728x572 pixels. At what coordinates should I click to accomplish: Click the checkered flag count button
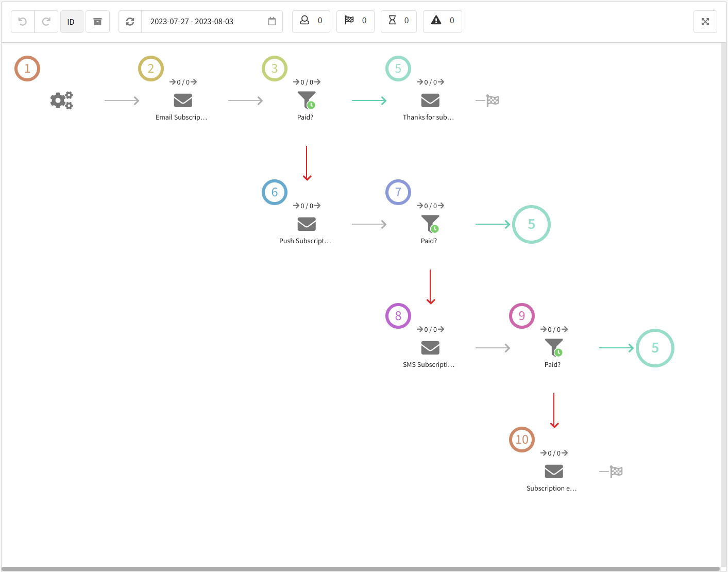point(355,21)
